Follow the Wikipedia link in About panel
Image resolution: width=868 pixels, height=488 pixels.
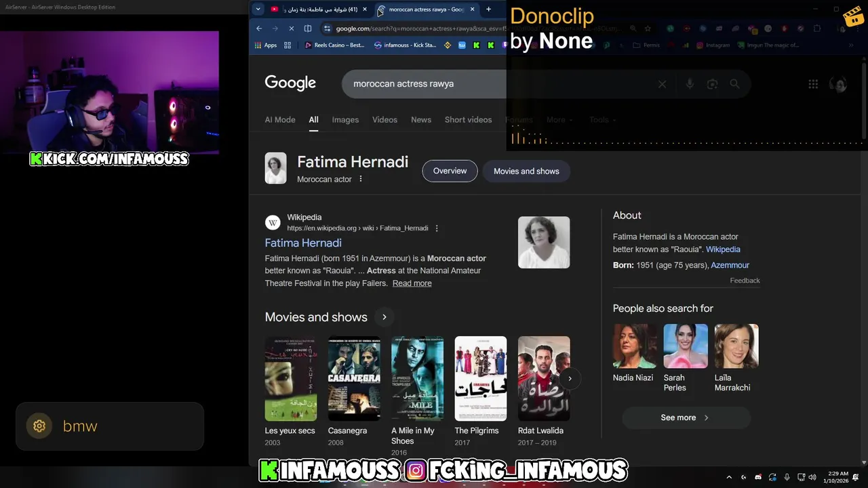point(723,249)
